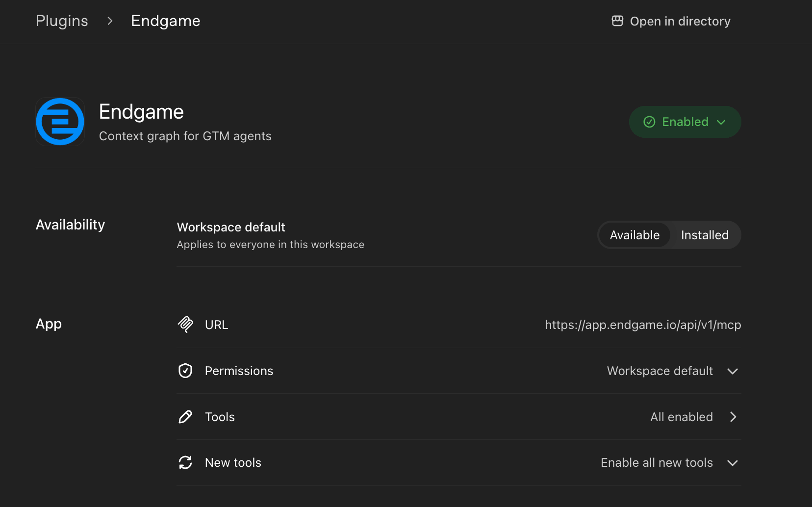Click the URL link icon
The height and width of the screenshot is (507, 812).
(185, 325)
